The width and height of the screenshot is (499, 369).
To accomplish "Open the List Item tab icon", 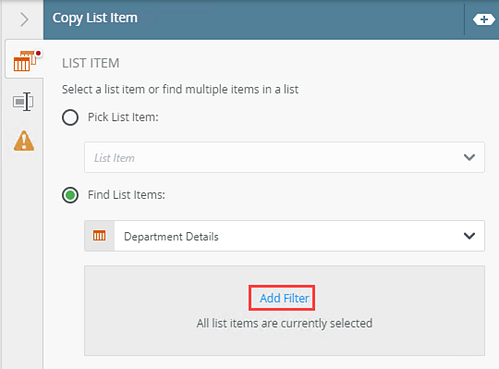I will 25,60.
